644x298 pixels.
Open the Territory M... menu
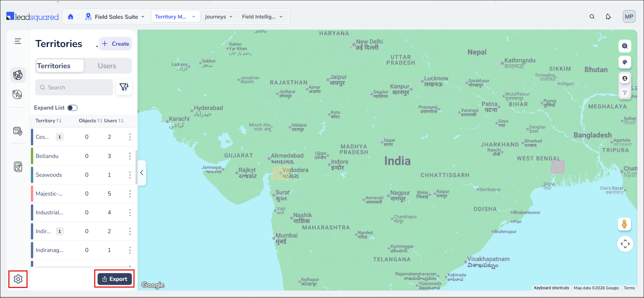point(175,17)
